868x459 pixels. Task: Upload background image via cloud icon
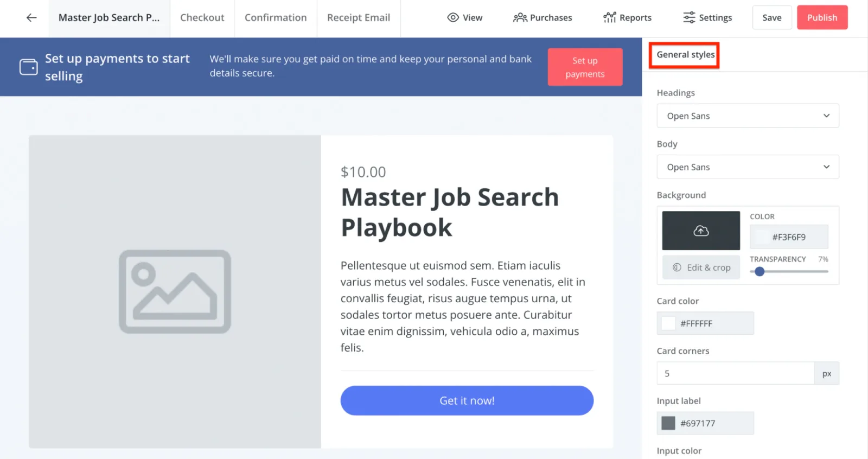(x=701, y=231)
